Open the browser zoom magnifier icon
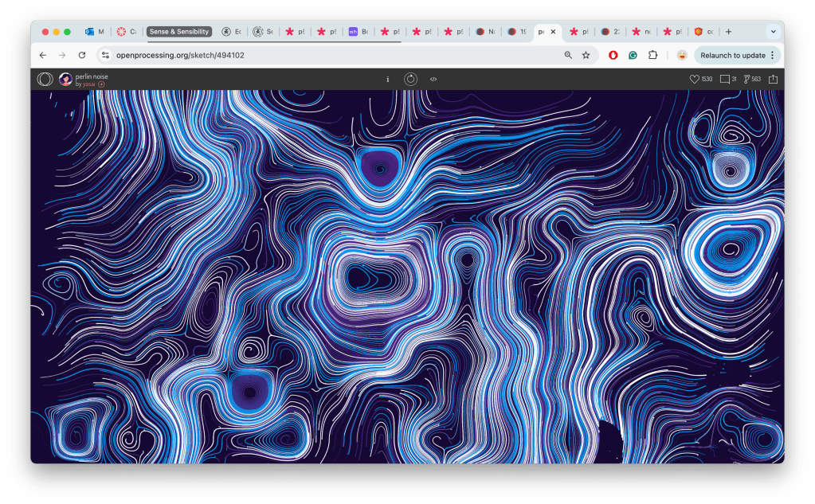The width and height of the screenshot is (815, 504). (568, 55)
